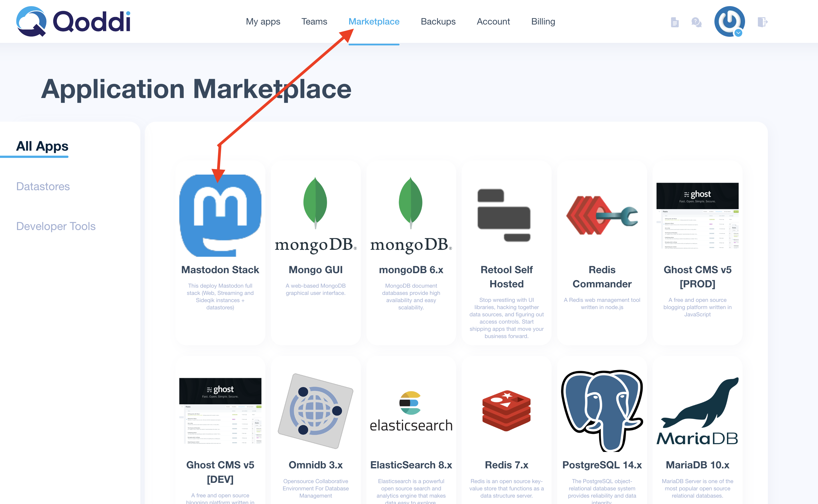Filter by Developer Tools category

(x=56, y=226)
